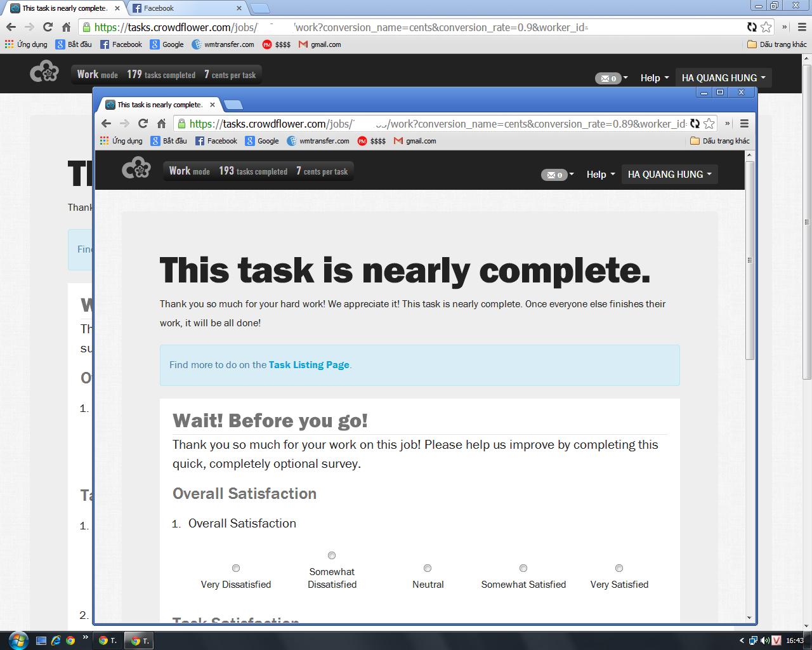This screenshot has height=650, width=812.
Task: Open the front window's Chrome hamburger menu
Action: pyautogui.click(x=745, y=124)
